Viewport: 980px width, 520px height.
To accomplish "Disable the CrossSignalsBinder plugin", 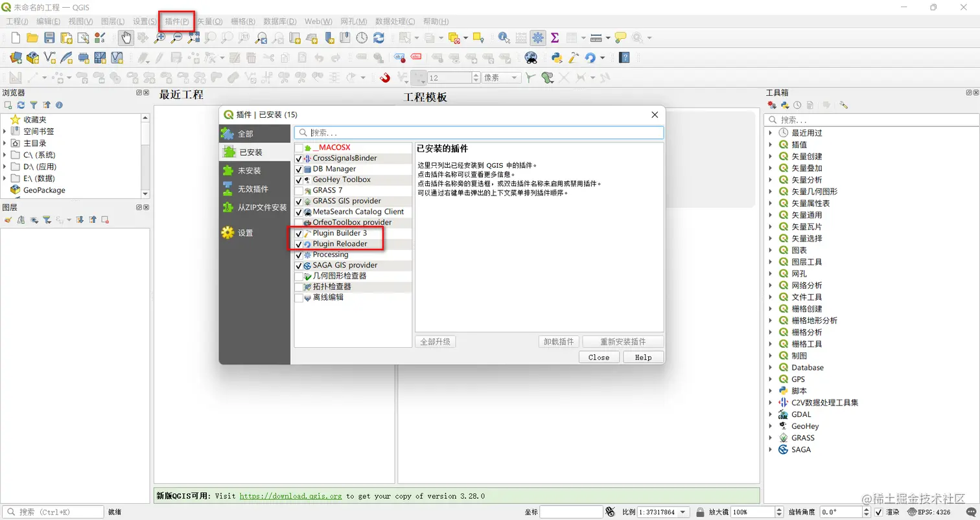I will [x=299, y=158].
